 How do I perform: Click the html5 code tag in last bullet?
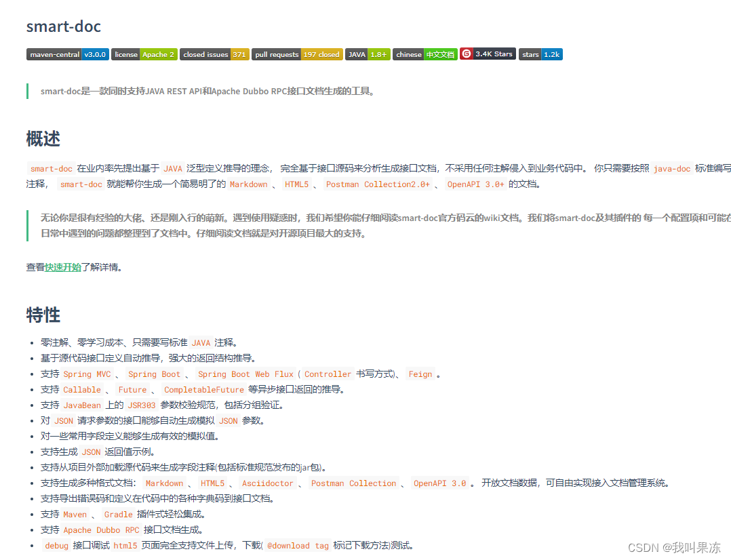point(125,546)
